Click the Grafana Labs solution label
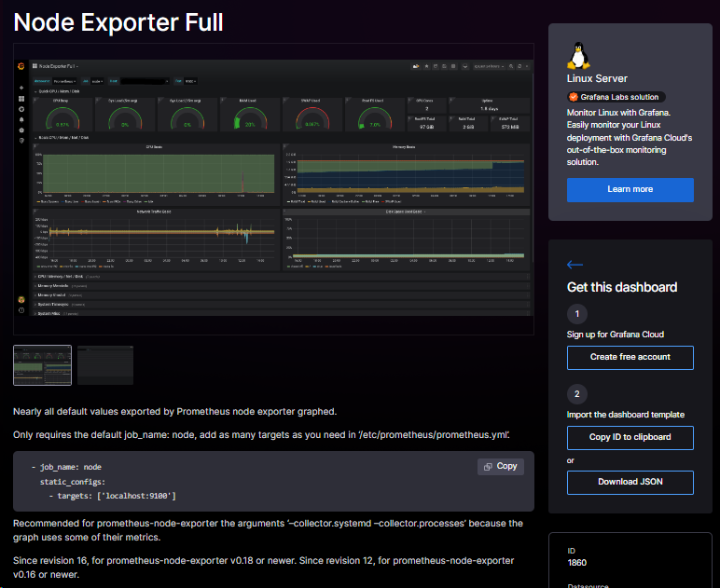Viewport: 720px width, 588px height. [619, 97]
